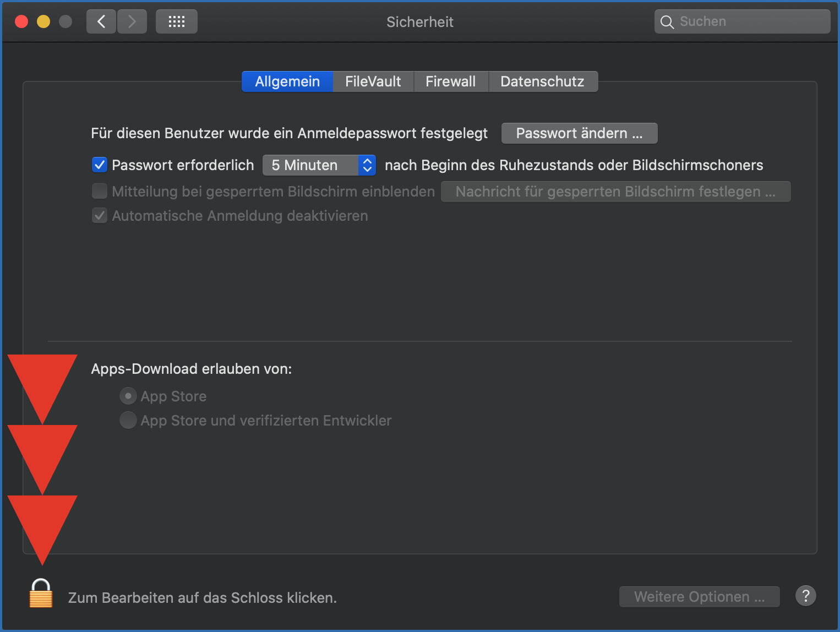Open the Datenschutz tab
Screen dimensions: 840x632
click(542, 81)
